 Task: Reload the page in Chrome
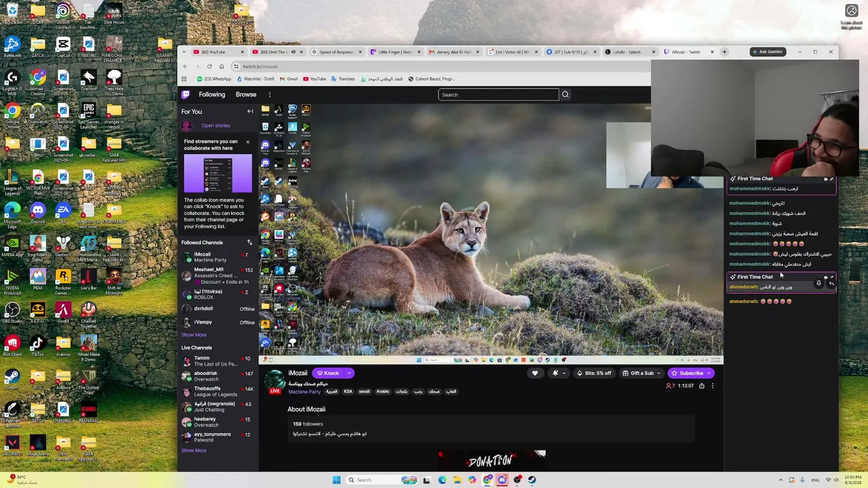point(210,66)
